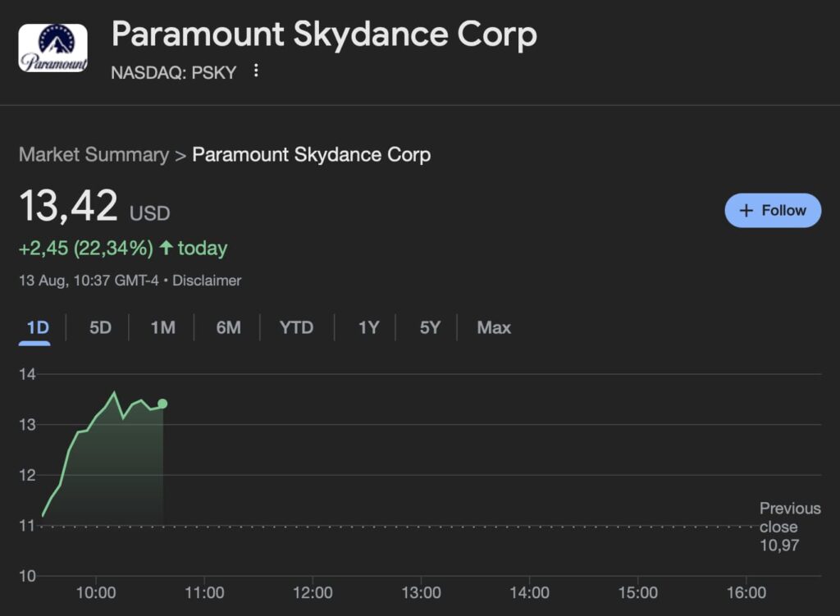Click the green up arrow next to today
The width and height of the screenshot is (840, 616).
pyautogui.click(x=167, y=248)
